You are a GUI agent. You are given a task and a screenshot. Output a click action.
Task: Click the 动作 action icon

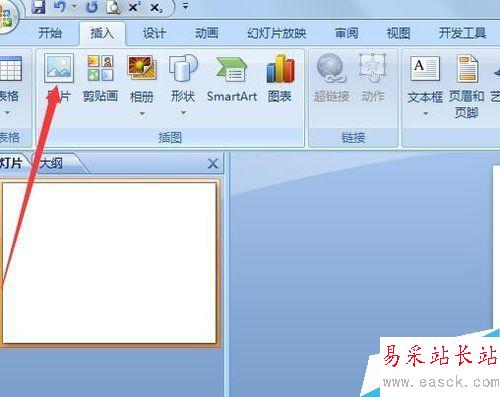pyautogui.click(x=373, y=68)
